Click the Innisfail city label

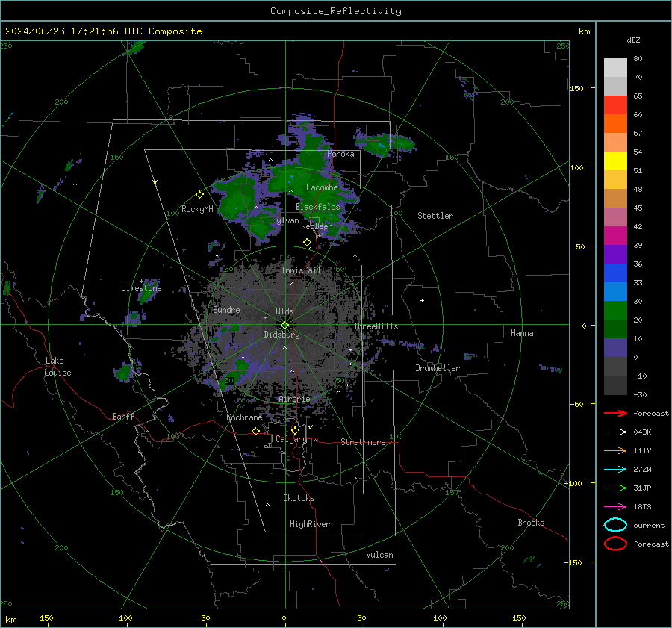click(x=301, y=270)
